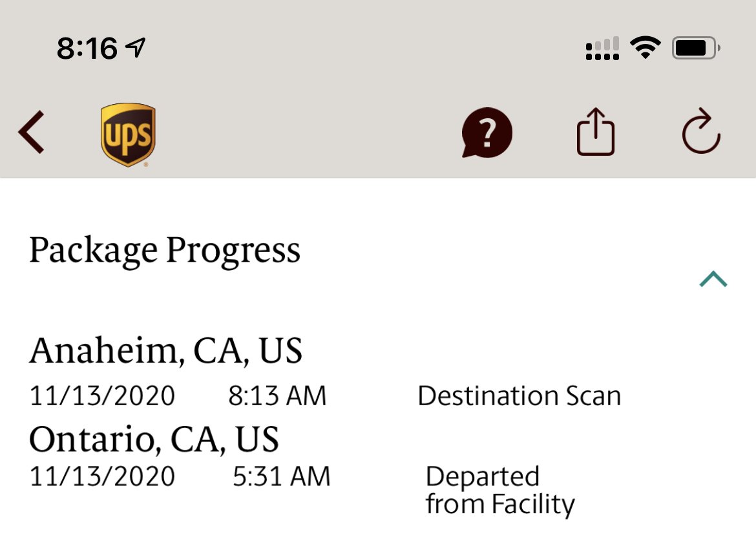The width and height of the screenshot is (756, 539).
Task: Tap the 8:16 status bar clock
Action: [87, 48]
